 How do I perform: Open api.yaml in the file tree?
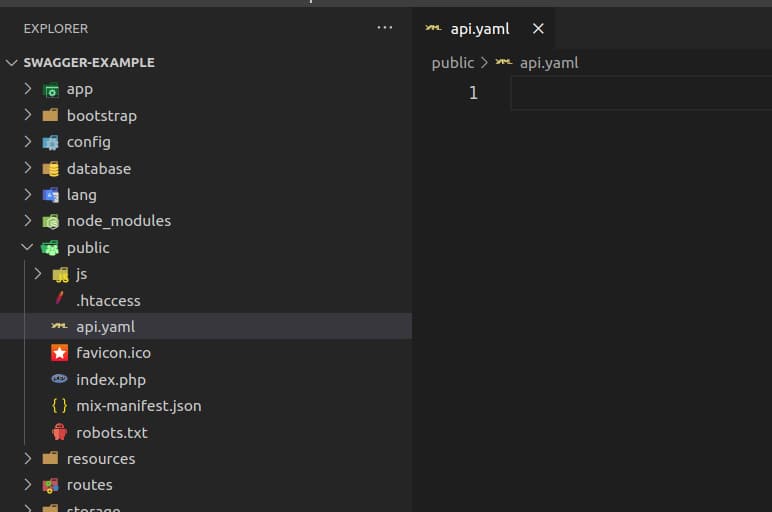click(105, 327)
